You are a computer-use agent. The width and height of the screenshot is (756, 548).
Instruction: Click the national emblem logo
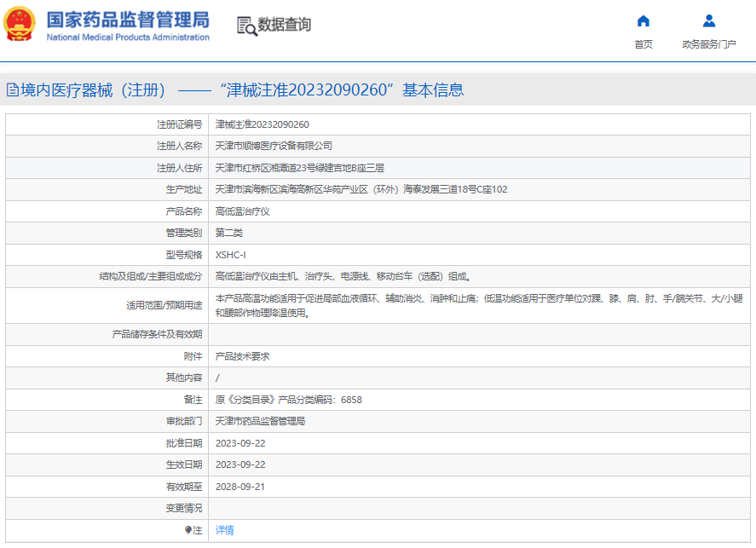point(20,24)
